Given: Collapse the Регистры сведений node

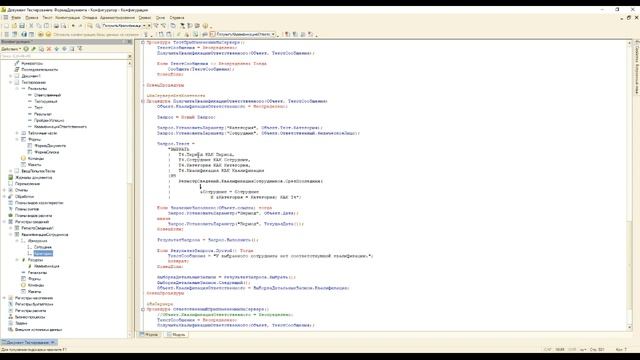Looking at the screenshot, I should click(x=4, y=222).
